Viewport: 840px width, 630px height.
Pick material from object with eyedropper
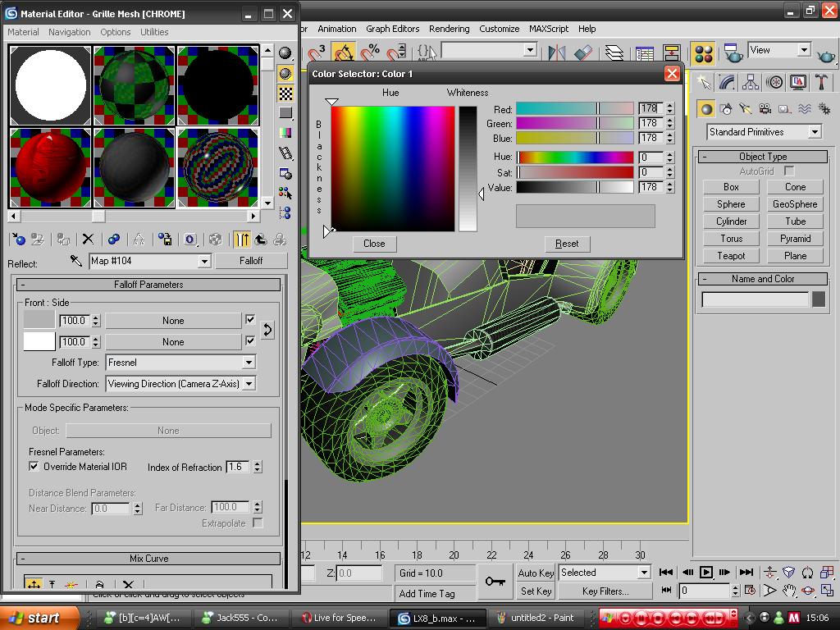coord(75,261)
